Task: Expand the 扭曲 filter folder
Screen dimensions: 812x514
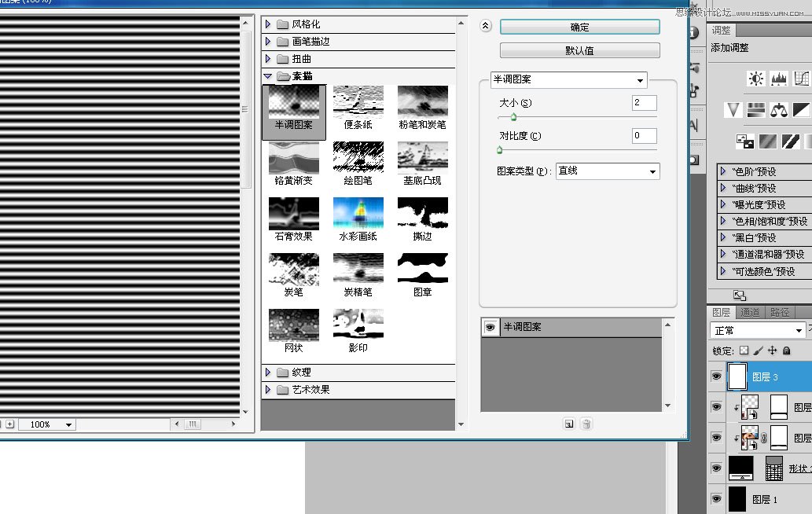Action: (268, 58)
